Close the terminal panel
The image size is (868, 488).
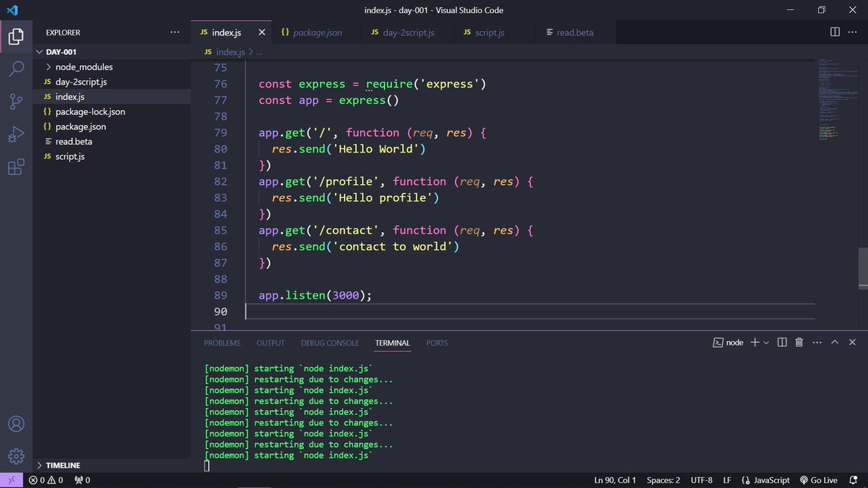coord(852,342)
